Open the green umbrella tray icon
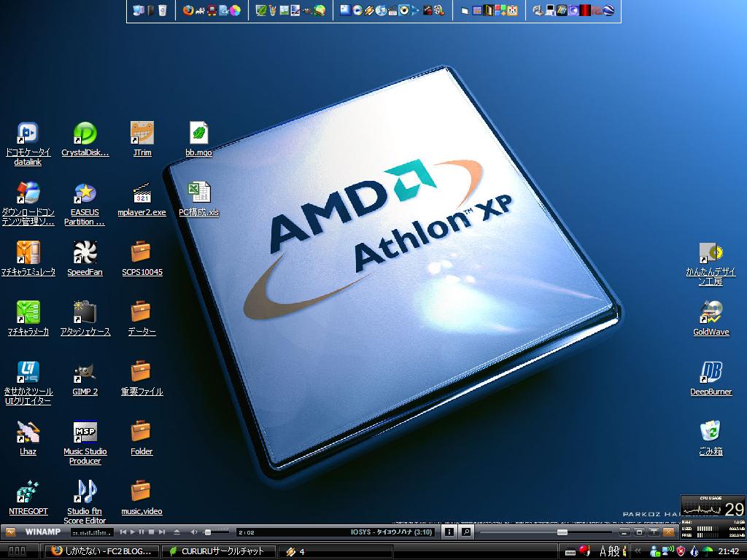 (x=708, y=551)
